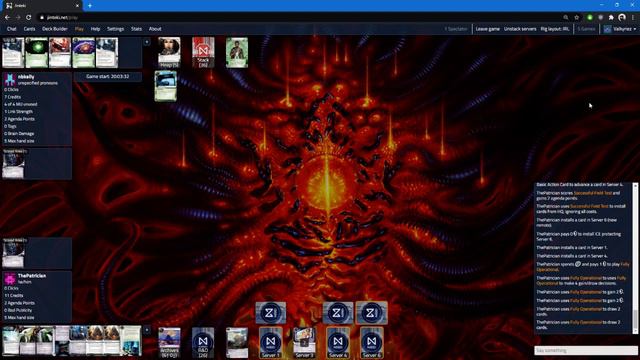Click the runner's 0 Tags counter

(11, 127)
